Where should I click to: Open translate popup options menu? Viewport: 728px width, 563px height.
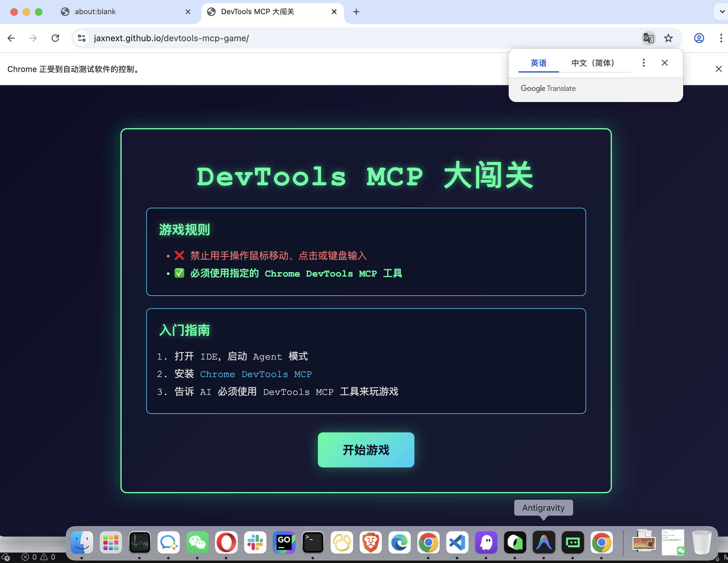tap(644, 63)
